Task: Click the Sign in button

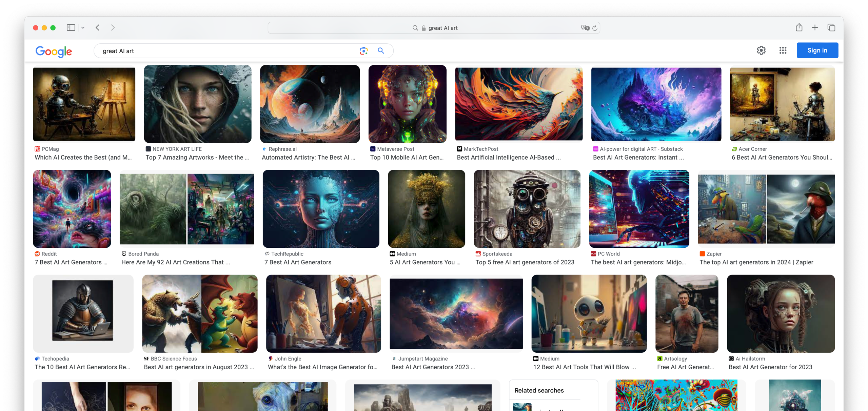Action: coord(817,50)
